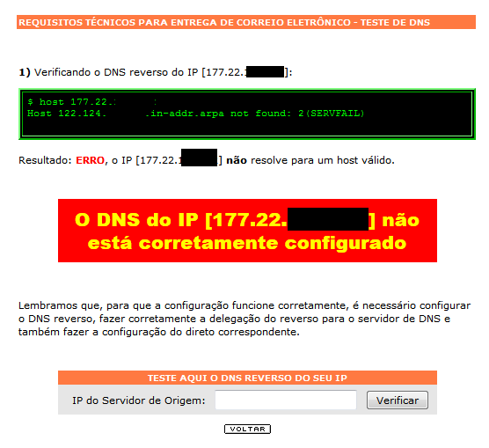489x448 pixels.
Task: Click the 'TESTE AQUI O DNS REVERSO' form header
Action: tap(247, 378)
